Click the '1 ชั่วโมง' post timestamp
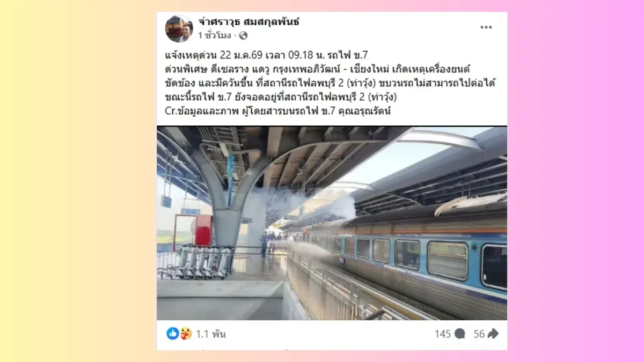Viewport: 644px width, 362px height. point(214,36)
